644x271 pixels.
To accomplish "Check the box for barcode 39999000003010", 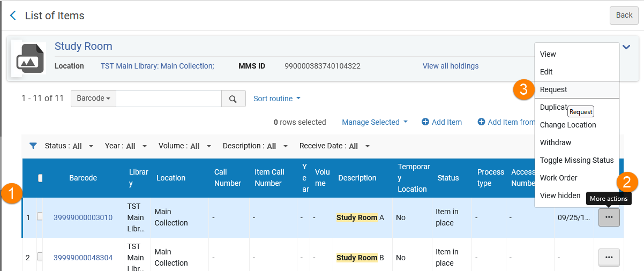I will 40,216.
